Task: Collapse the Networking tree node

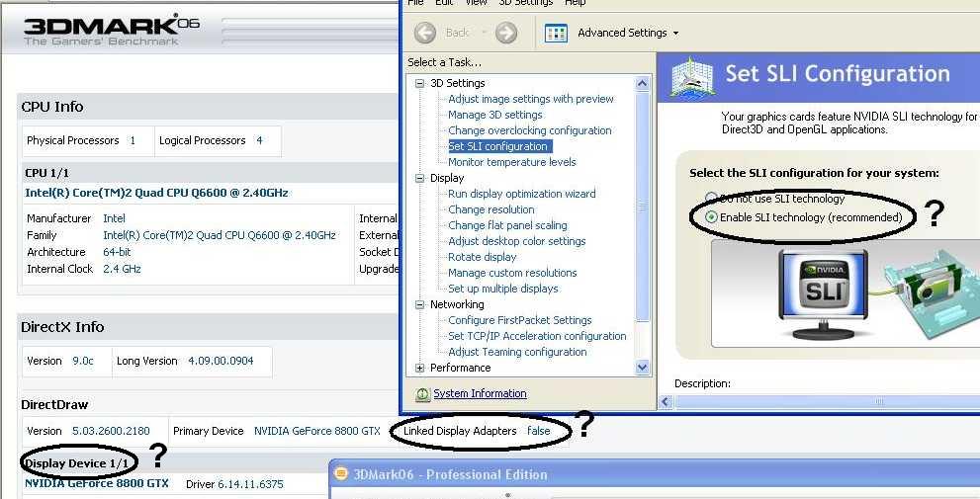Action: 420,304
